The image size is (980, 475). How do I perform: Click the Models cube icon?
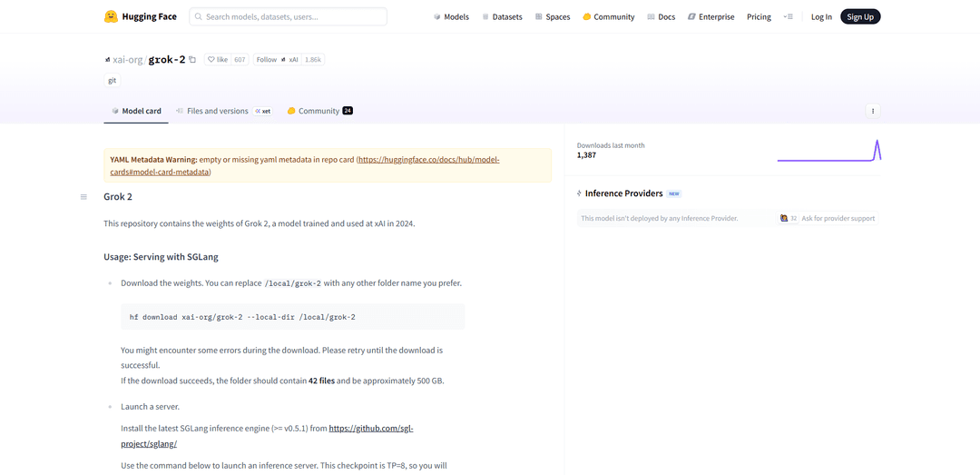point(436,17)
